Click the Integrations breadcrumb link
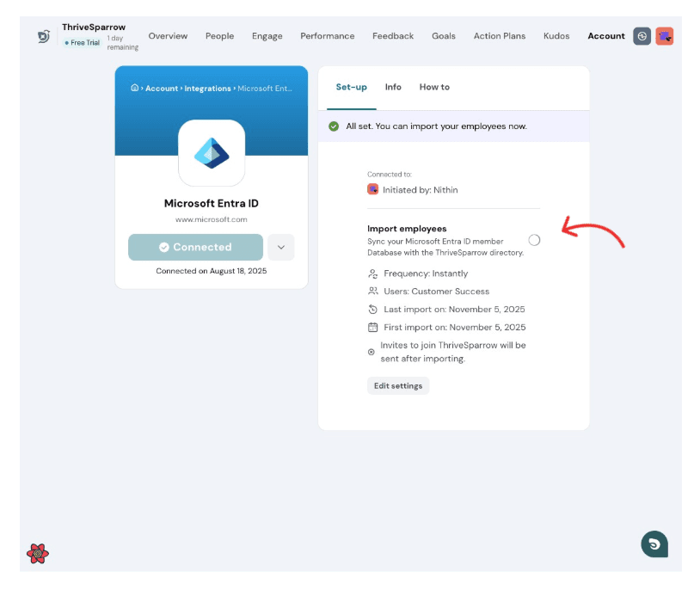The height and width of the screenshot is (590, 700). (207, 89)
